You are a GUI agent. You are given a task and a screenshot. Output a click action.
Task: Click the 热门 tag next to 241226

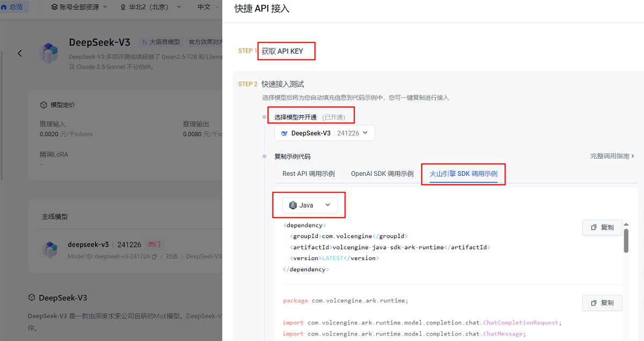[154, 244]
